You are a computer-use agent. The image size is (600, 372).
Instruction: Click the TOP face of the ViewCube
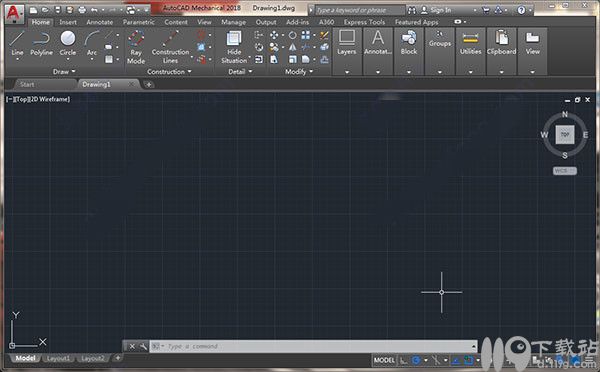pyautogui.click(x=565, y=134)
